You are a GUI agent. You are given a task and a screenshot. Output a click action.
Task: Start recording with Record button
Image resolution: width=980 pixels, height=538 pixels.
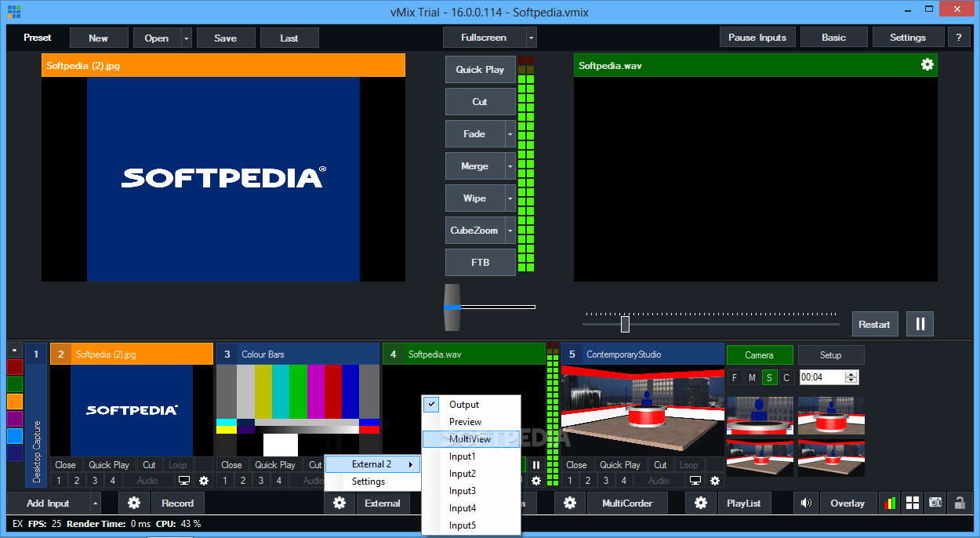pyautogui.click(x=178, y=503)
